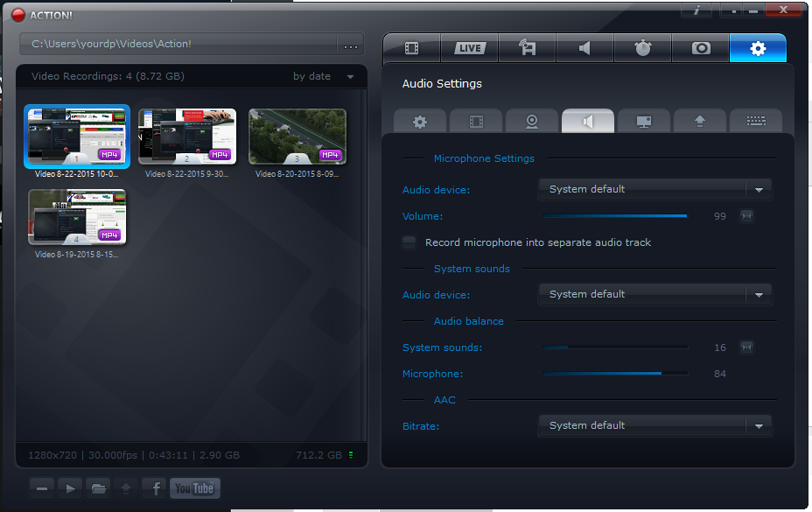The height and width of the screenshot is (512, 812).
Task: Select the audio settings speaker sub-tab
Action: tap(588, 122)
